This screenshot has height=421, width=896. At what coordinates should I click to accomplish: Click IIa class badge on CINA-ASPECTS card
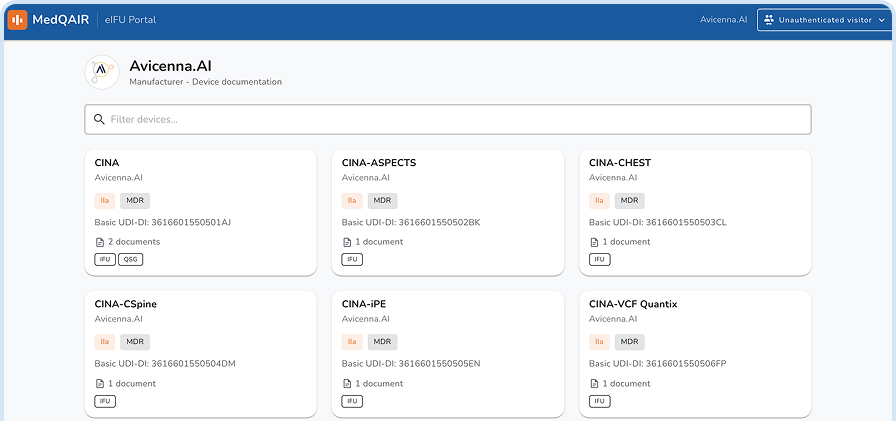352,201
